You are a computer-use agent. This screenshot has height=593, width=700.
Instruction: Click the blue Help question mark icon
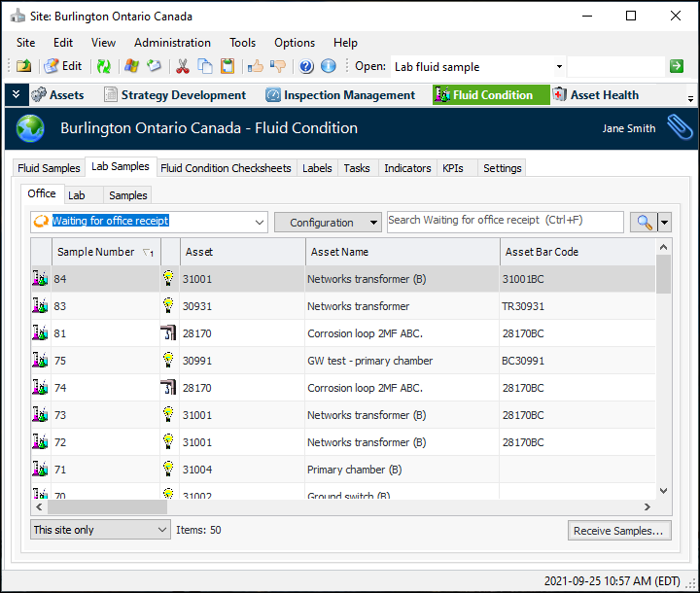(306, 66)
